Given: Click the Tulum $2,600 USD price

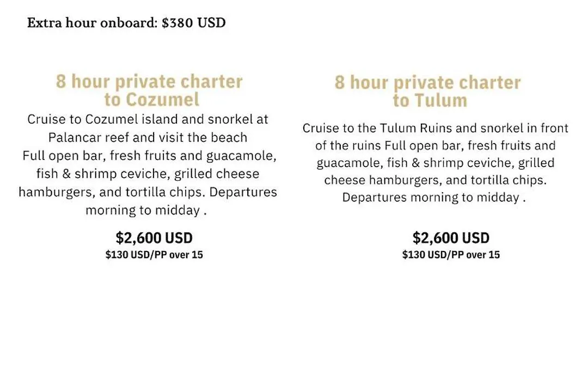Looking at the screenshot, I should (x=451, y=238).
